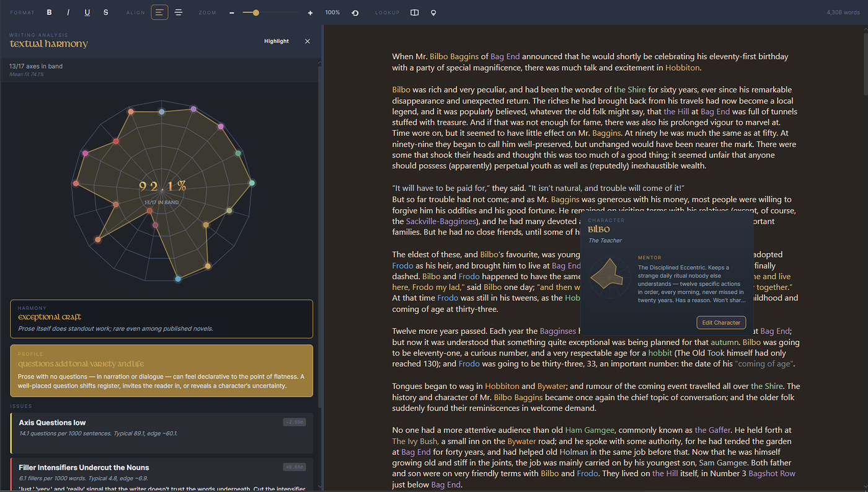The image size is (868, 492).
Task: Click the teal dot at radar's right edge
Action: coord(252,183)
